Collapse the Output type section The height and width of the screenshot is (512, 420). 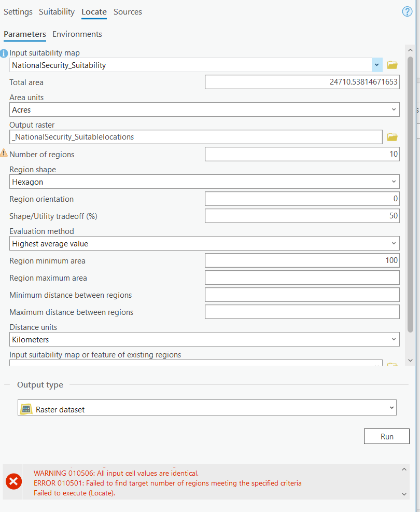7,384
